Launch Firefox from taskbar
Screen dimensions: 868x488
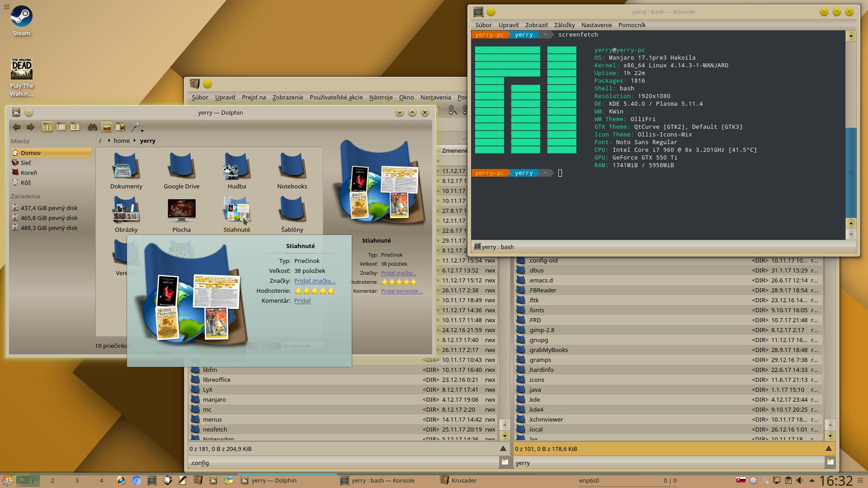[121, 480]
